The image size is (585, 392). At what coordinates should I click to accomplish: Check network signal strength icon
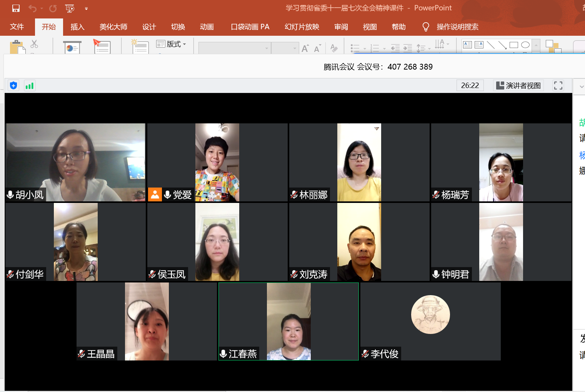(30, 85)
